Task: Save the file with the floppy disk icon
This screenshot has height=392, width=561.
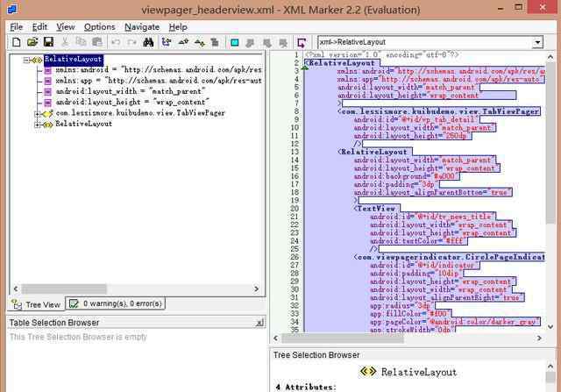Action: tap(48, 42)
